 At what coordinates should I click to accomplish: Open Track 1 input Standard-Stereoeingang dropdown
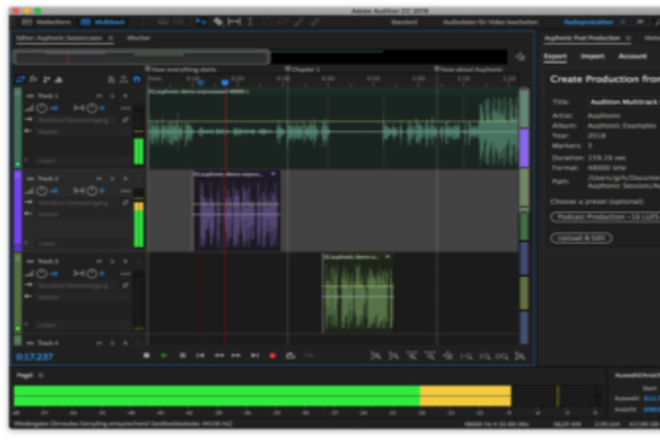76,120
